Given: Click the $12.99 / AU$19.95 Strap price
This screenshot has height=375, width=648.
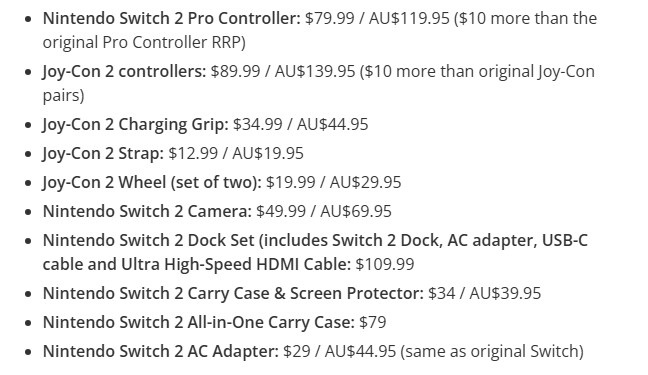Looking at the screenshot, I should click(236, 153).
